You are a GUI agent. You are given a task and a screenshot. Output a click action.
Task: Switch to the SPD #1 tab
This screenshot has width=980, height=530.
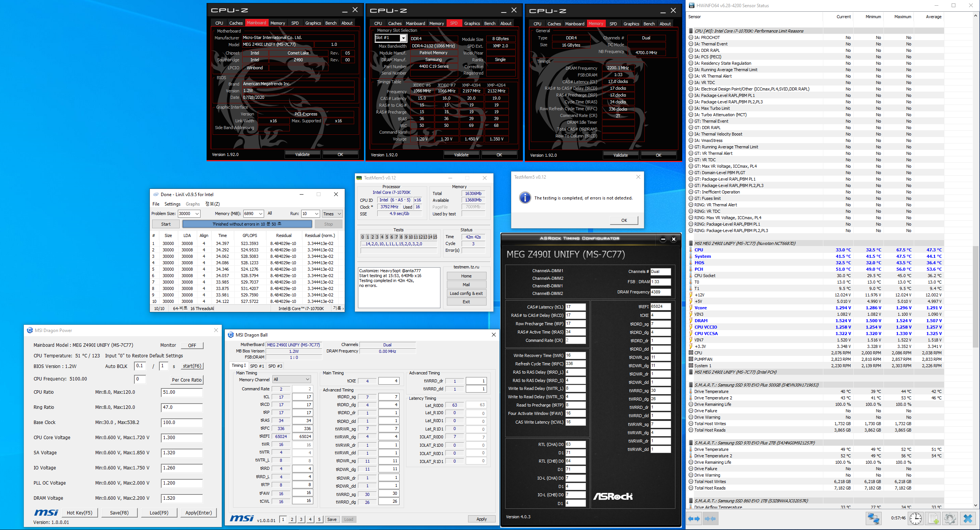tap(257, 366)
